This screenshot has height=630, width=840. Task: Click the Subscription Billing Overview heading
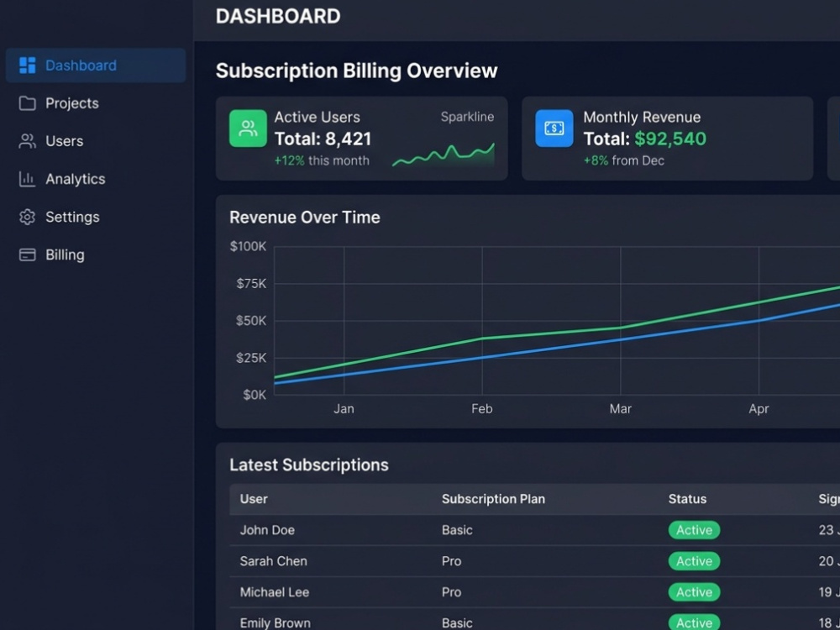tap(357, 71)
